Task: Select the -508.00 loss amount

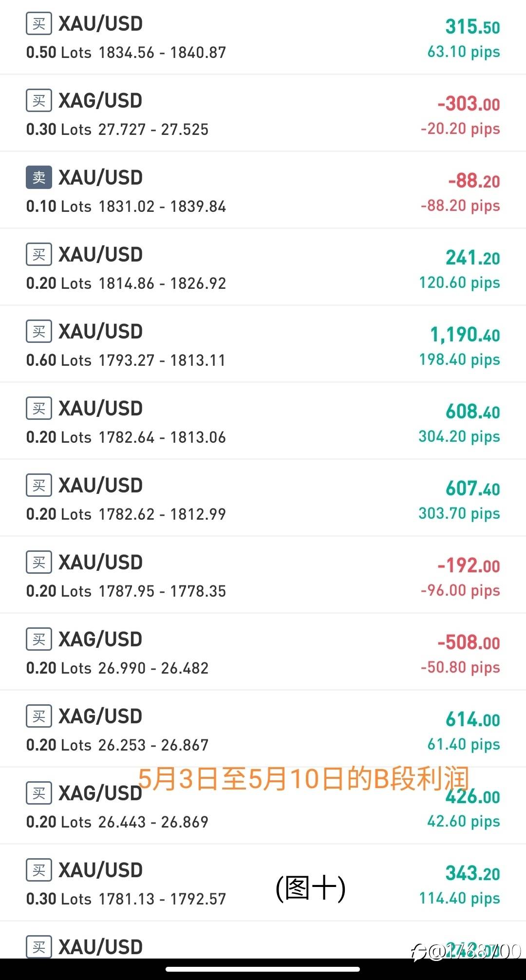Action: tap(469, 642)
